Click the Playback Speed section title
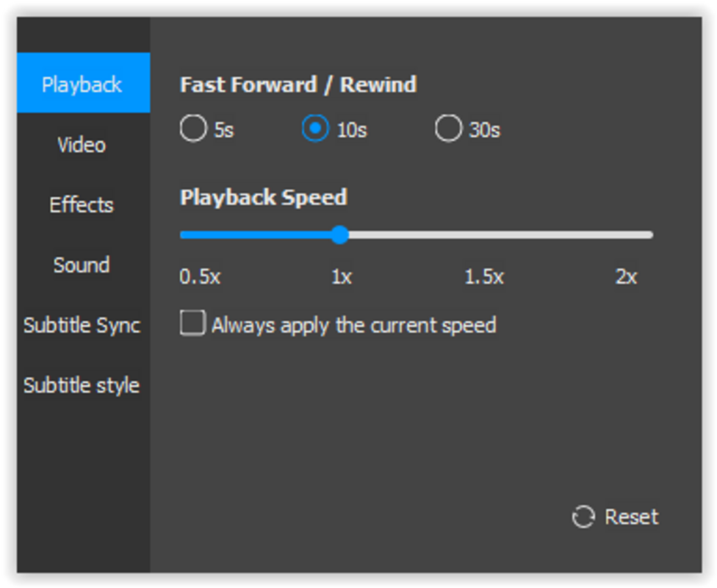717x588 pixels. pos(263,197)
